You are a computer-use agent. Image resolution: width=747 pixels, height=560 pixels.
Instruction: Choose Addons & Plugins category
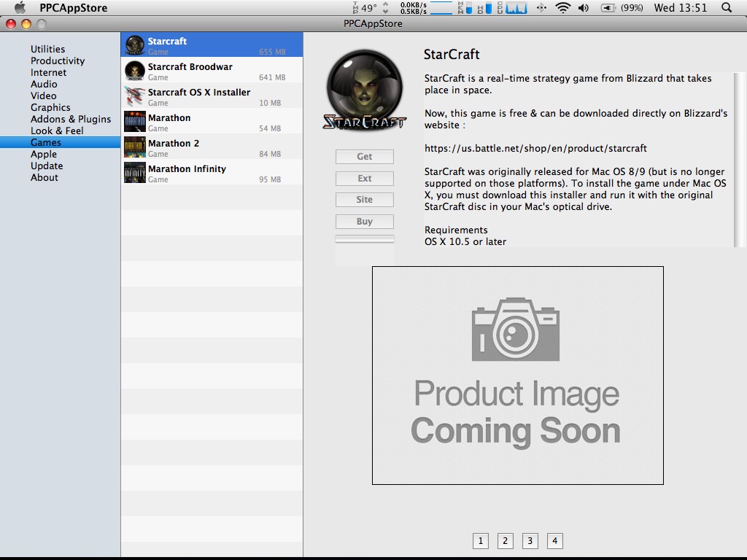pos(71,119)
